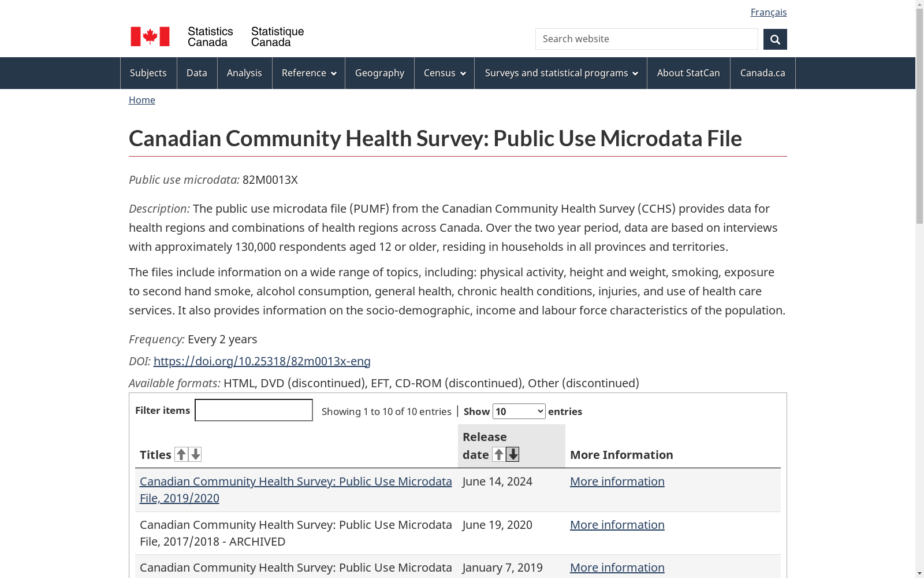
Task: Expand Surveys and statistical programs menu
Action: pyautogui.click(x=561, y=73)
